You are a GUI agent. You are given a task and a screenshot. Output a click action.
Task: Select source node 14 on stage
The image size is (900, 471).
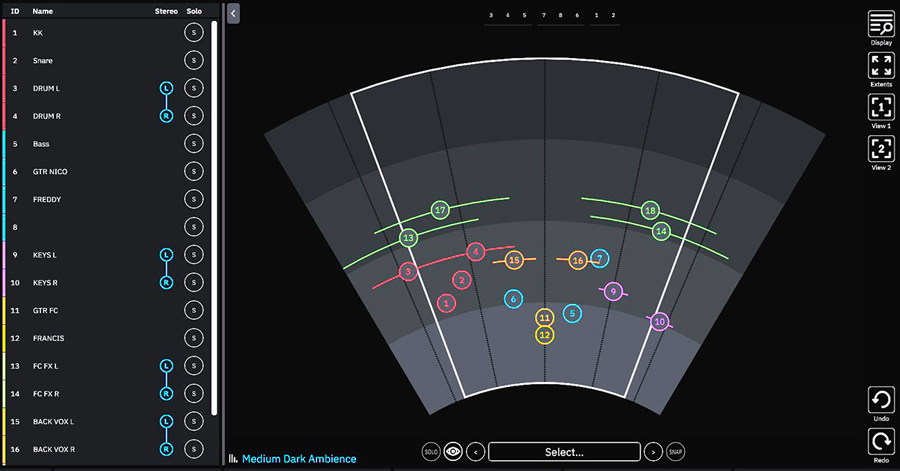pos(661,231)
